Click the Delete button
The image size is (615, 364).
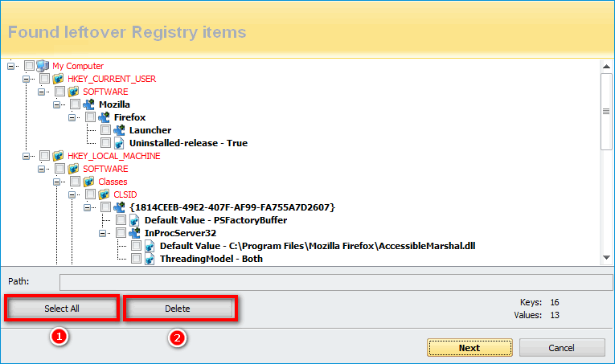(179, 309)
